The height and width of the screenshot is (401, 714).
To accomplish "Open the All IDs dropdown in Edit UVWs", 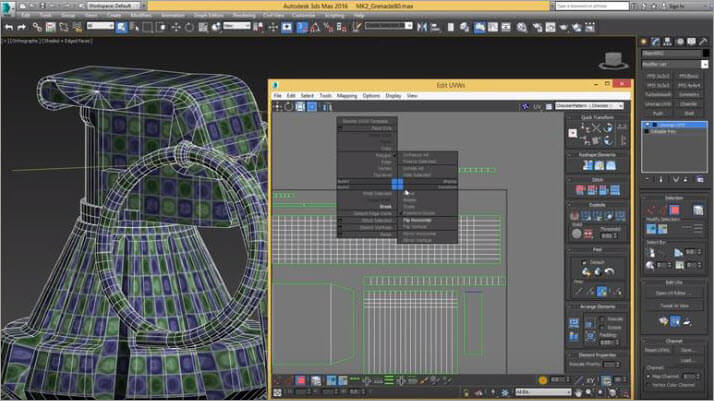I will tap(543, 392).
